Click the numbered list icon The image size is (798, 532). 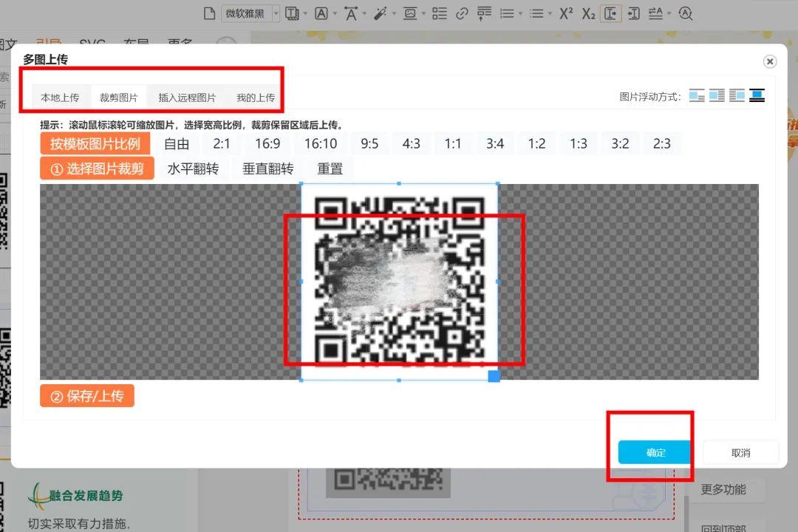point(507,13)
